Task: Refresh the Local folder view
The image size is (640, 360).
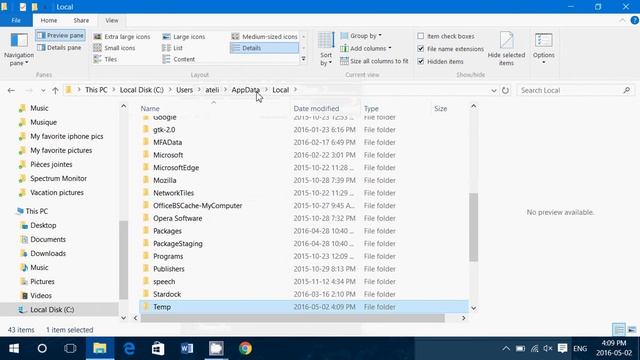Action: [x=505, y=90]
